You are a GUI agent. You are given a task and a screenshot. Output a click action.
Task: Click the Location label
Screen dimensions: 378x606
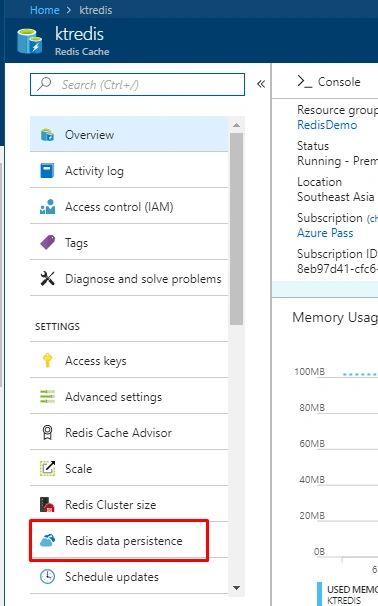click(x=320, y=182)
